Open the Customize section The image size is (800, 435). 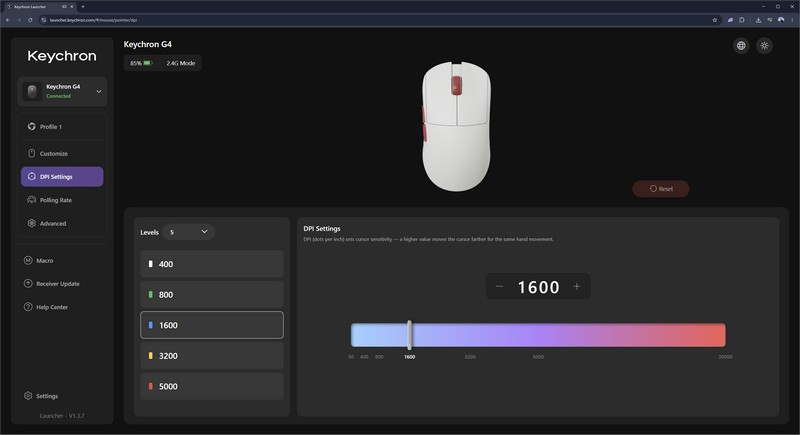point(62,153)
